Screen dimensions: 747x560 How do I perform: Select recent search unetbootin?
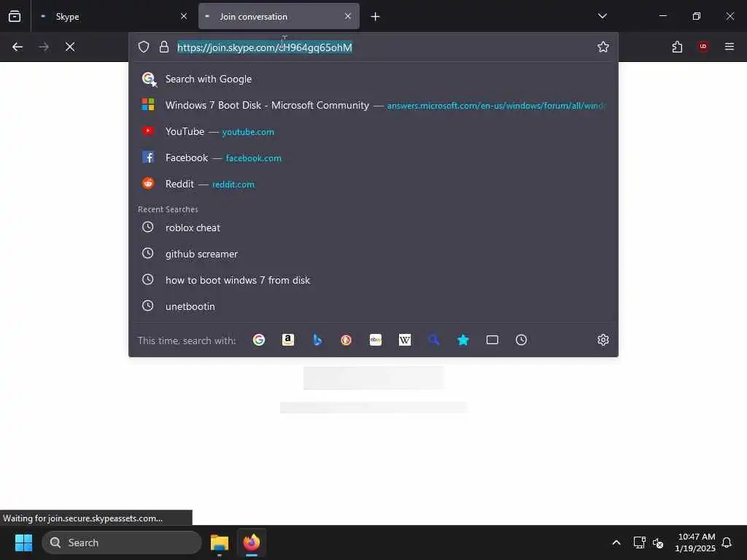(x=373, y=306)
